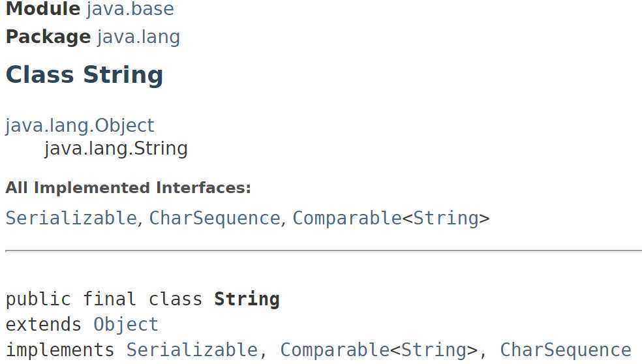This screenshot has width=642, height=364.
Task: Open Serializable under All Implemented Interfaces
Action: 71,218
